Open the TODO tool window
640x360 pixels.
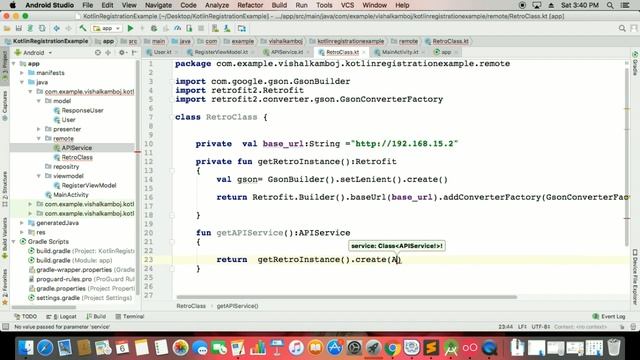pyautogui.click(x=25, y=316)
